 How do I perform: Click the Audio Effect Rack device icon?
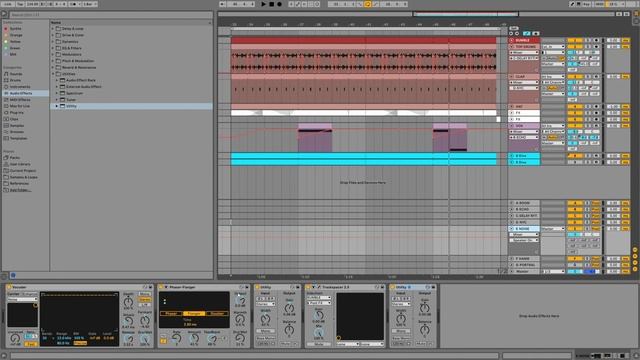62,80
